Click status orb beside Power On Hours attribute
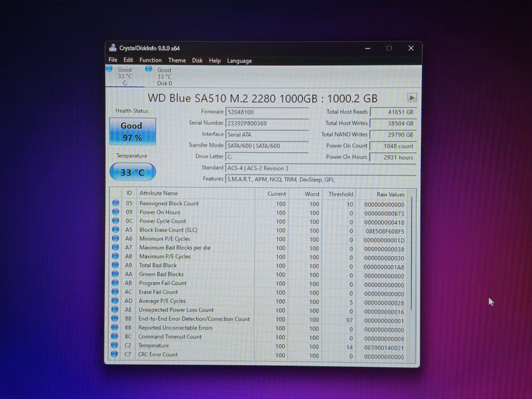 click(x=116, y=211)
